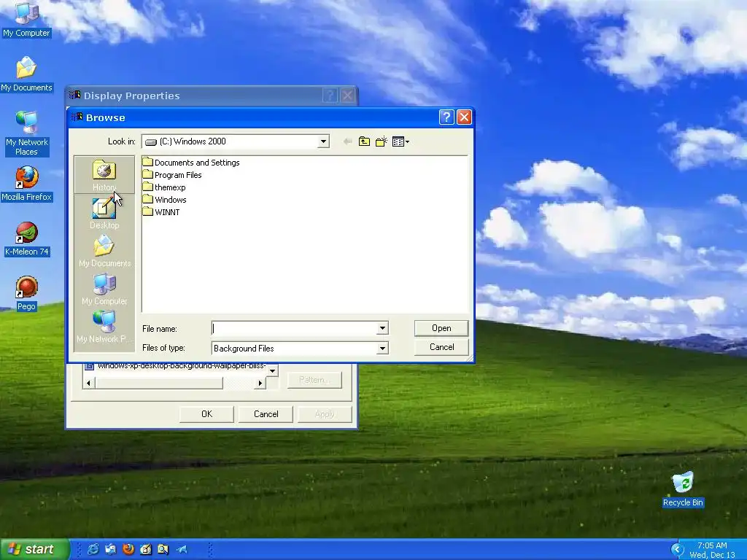
Task: Click the Back arrow in Browse toolbar
Action: (x=347, y=141)
